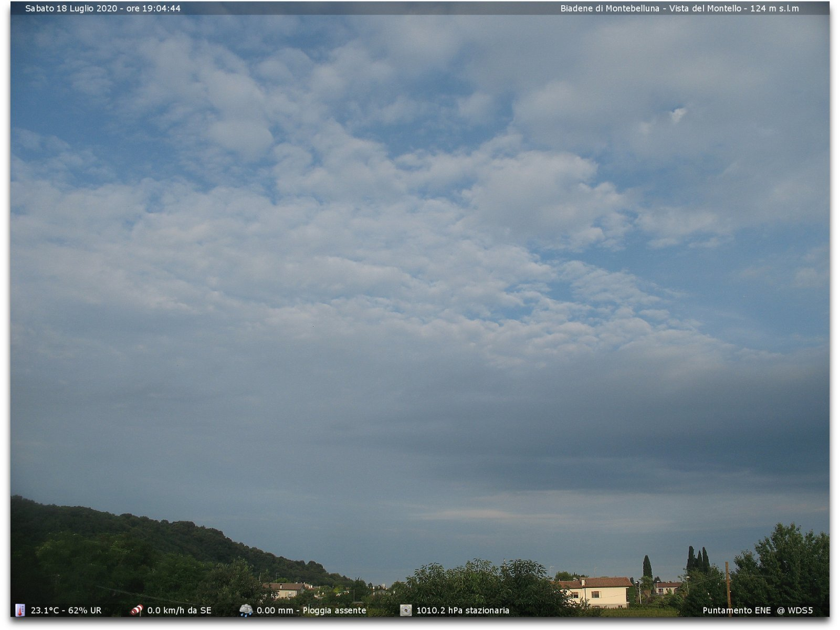Click the barometer pressure icon
Image resolution: width=840 pixels, height=630 pixels.
pyautogui.click(x=406, y=610)
